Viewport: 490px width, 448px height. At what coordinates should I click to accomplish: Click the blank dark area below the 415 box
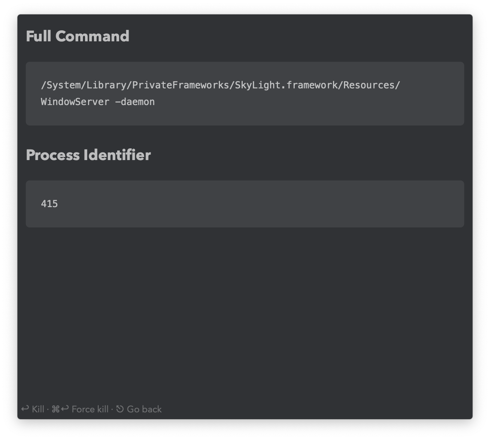click(x=245, y=311)
